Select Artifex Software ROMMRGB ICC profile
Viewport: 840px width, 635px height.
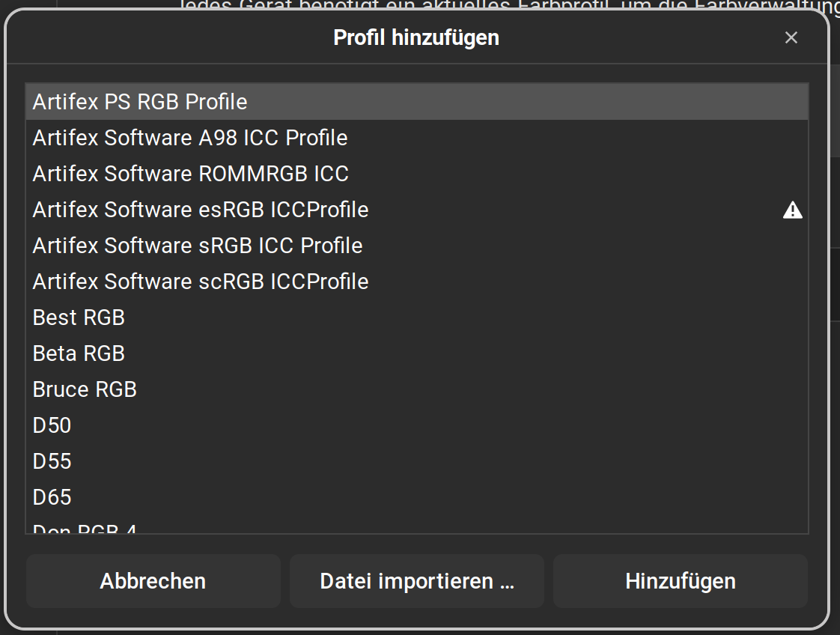191,174
